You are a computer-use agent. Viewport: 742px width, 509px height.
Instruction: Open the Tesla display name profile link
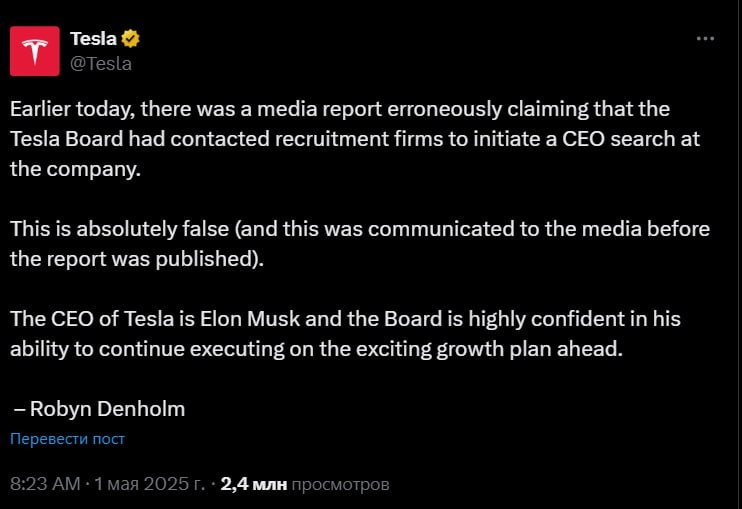pos(93,39)
